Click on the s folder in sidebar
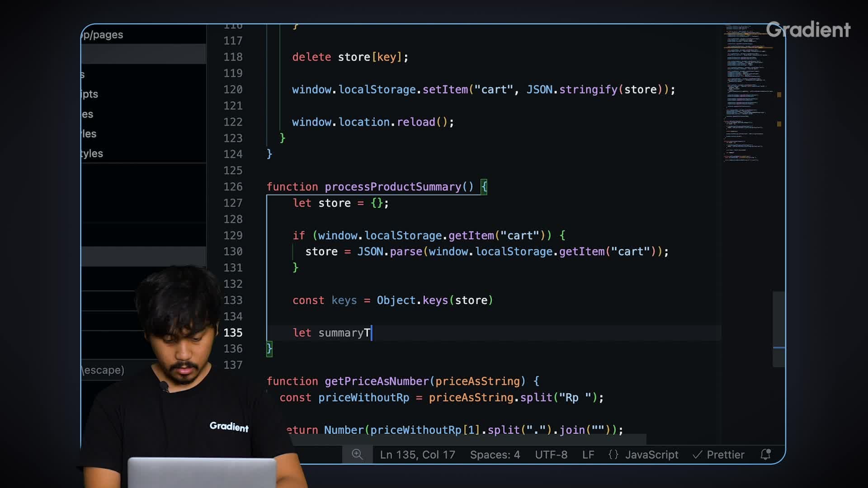 84,74
